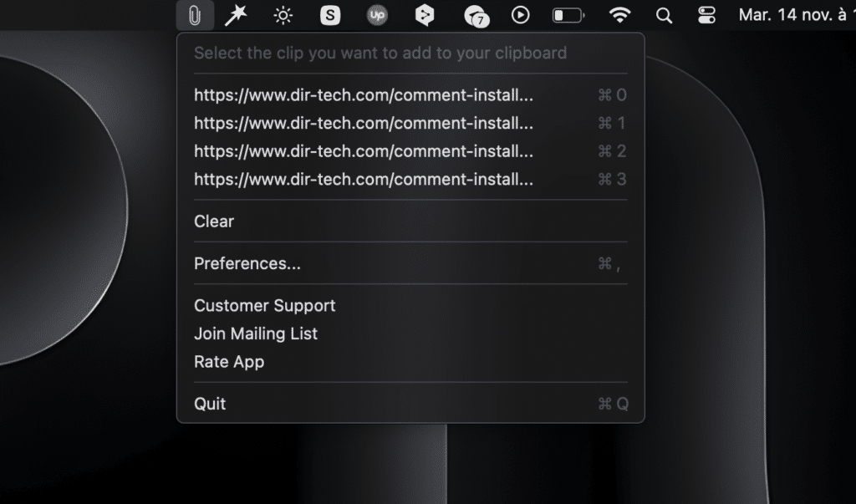Click the Up round menu bar icon
The height and width of the screenshot is (504, 856).
tap(377, 15)
